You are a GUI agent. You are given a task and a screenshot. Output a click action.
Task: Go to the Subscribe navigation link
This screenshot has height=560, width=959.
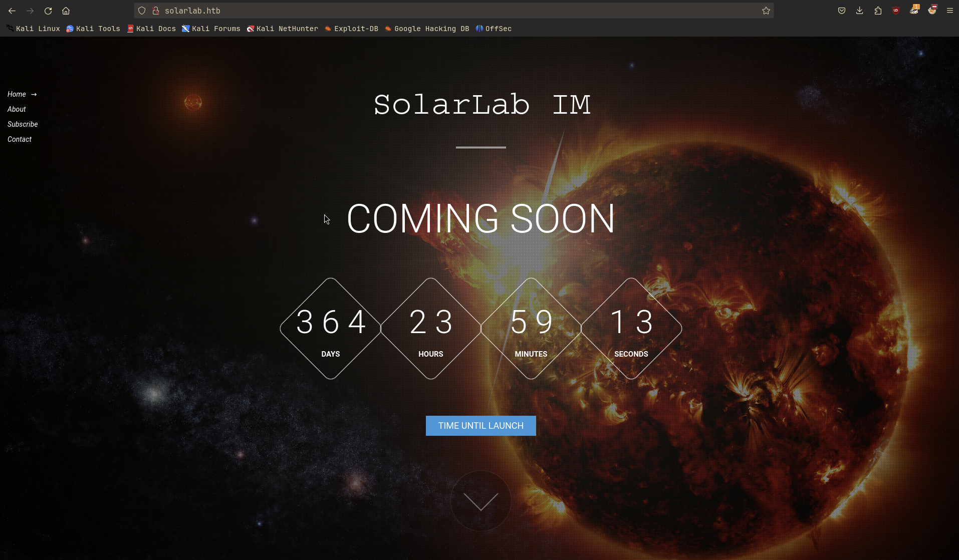[x=23, y=124]
